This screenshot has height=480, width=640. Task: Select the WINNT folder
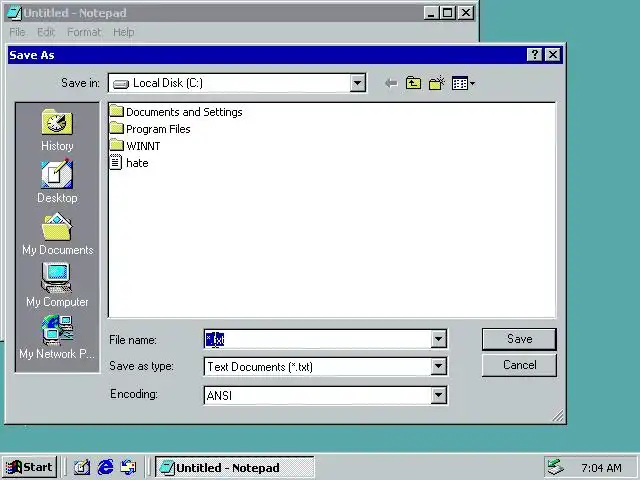pyautogui.click(x=135, y=146)
